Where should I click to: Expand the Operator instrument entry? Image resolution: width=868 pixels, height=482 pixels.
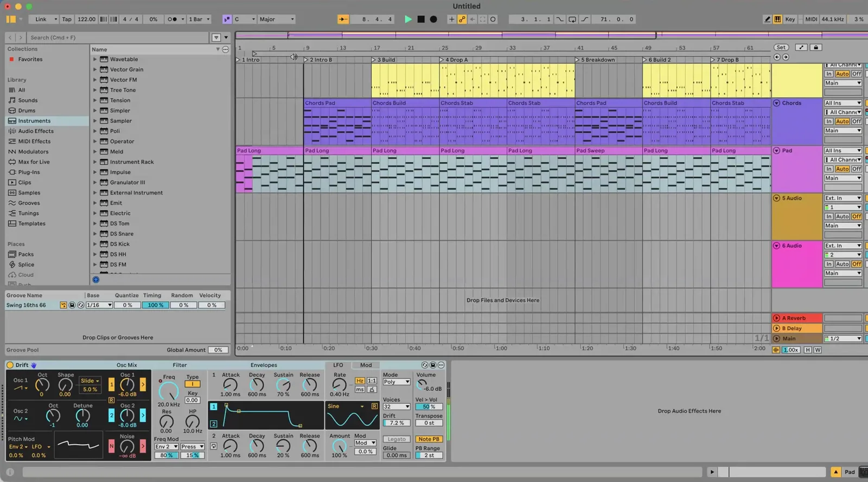(95, 142)
